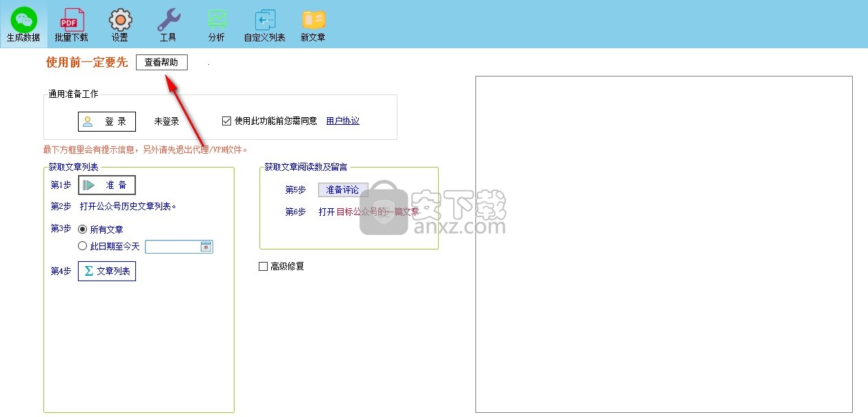Viewport: 868px width, 417px height.
Task: Click the 打开公众号历史文章列表 step text
Action: click(x=128, y=206)
